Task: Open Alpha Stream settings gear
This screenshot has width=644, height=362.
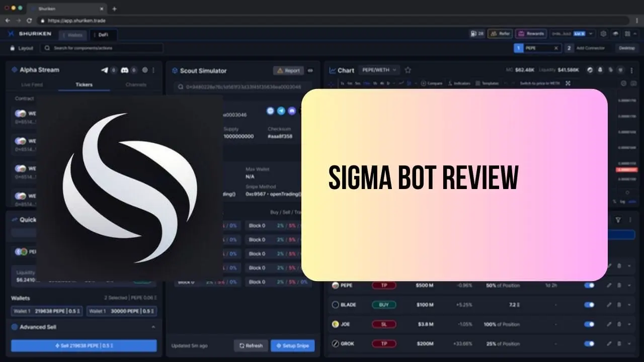Action: 145,70
